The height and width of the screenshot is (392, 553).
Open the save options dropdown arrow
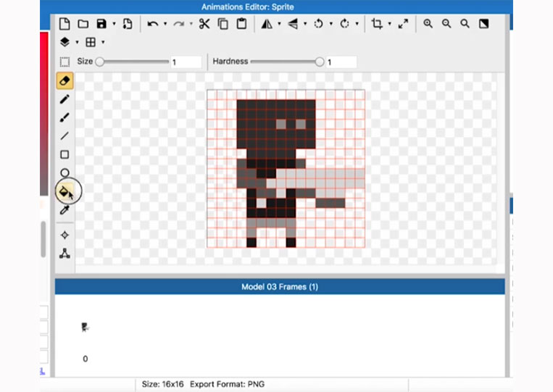click(114, 24)
